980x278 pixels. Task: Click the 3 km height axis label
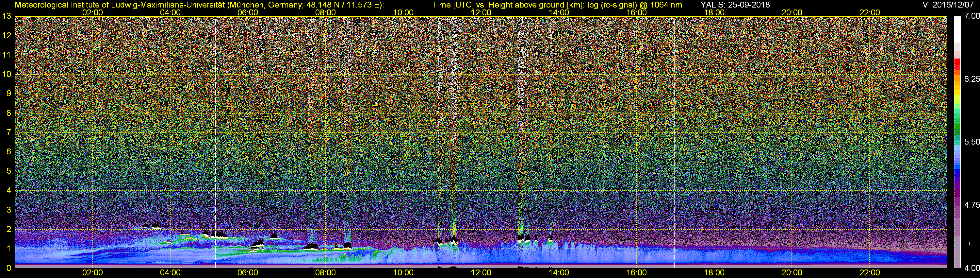coord(9,210)
